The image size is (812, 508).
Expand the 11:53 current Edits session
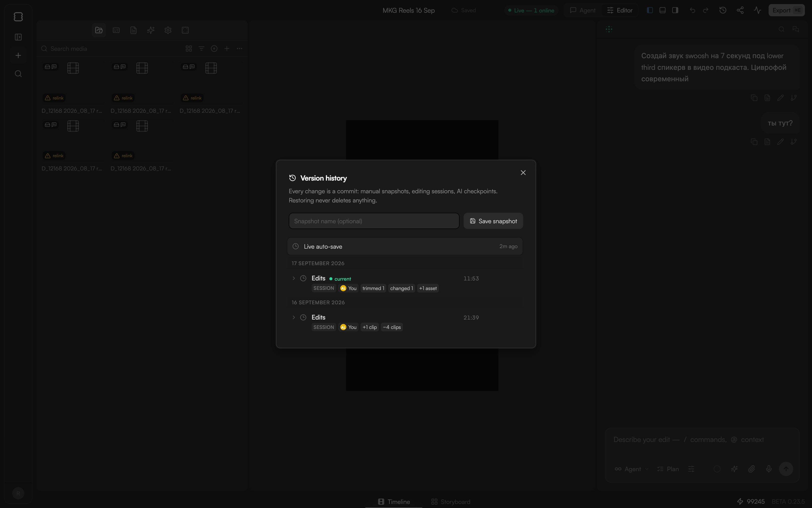(294, 278)
